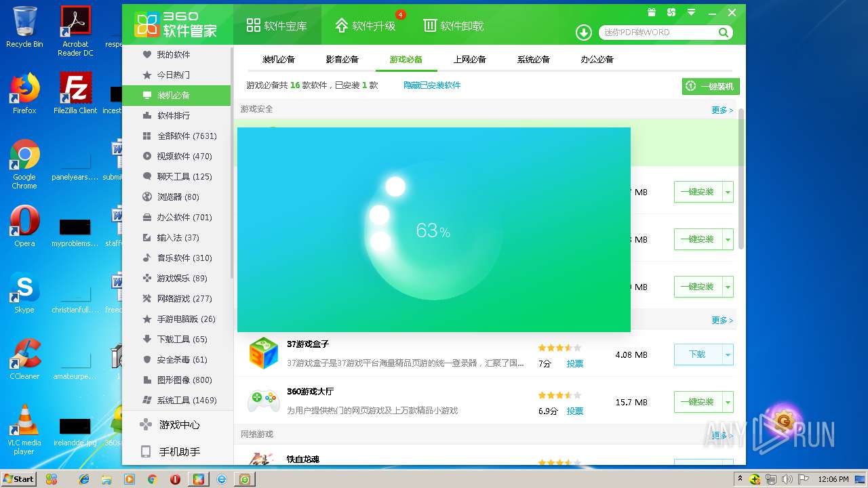Click the 一键装机 button
868x488 pixels.
711,86
